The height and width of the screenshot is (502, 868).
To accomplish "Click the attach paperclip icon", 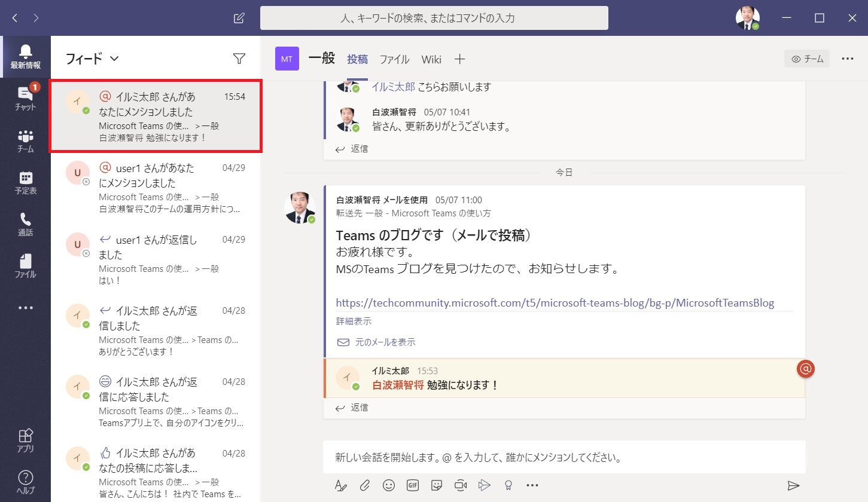I will click(x=364, y=485).
